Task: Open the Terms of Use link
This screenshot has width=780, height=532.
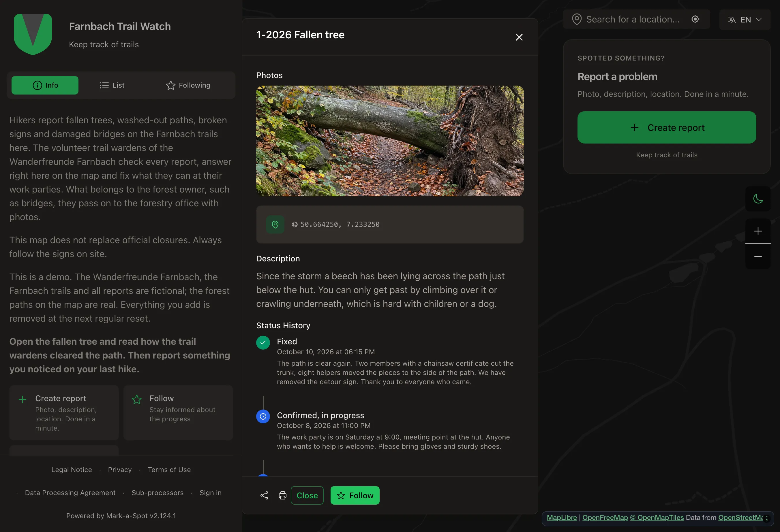Action: tap(169, 470)
